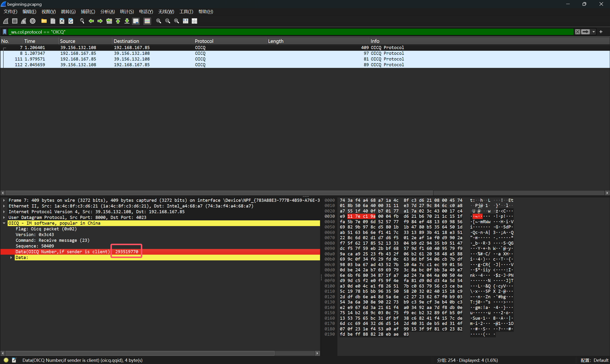This screenshot has width=610, height=364.
Task: Open the 无线(W) menu
Action: point(166,12)
